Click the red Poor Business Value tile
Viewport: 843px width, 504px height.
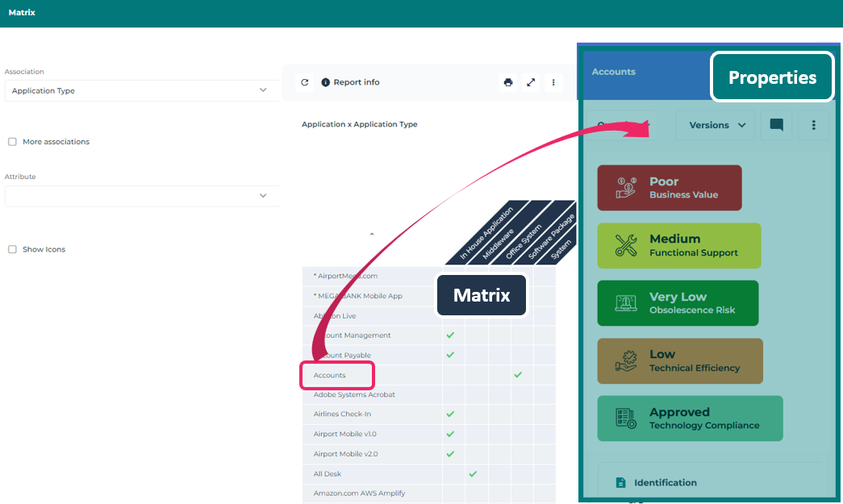click(x=669, y=188)
